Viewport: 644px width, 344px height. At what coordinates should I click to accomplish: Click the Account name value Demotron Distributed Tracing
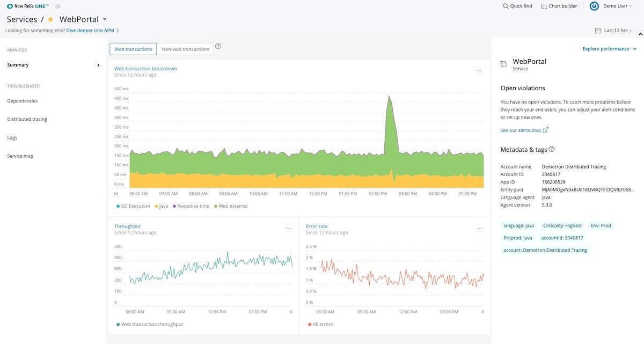(574, 167)
